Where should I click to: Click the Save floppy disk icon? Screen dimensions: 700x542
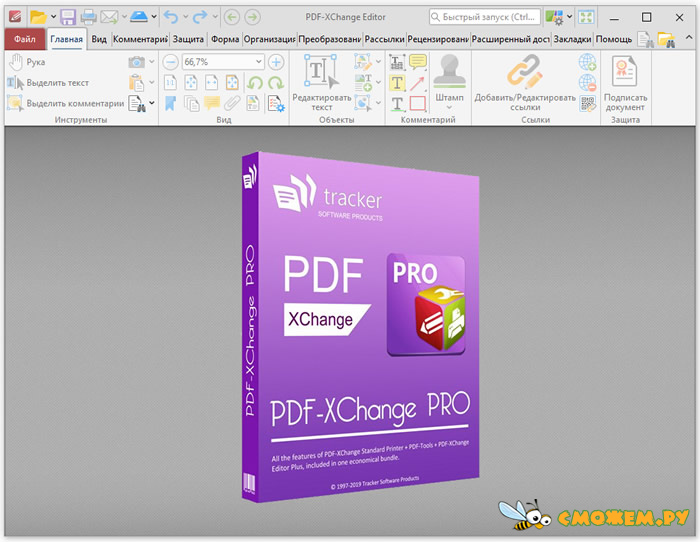coord(68,17)
